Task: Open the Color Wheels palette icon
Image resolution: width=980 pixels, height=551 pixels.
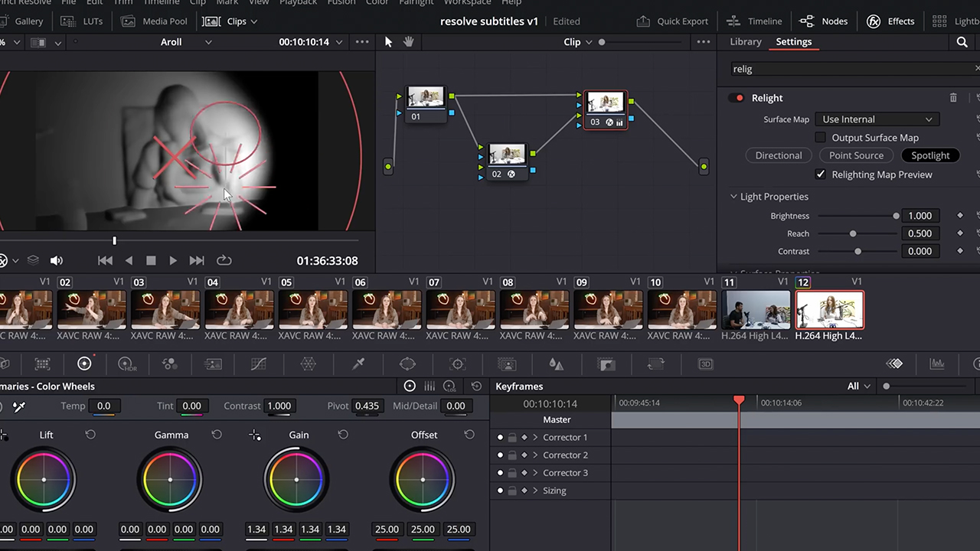Action: 84,364
